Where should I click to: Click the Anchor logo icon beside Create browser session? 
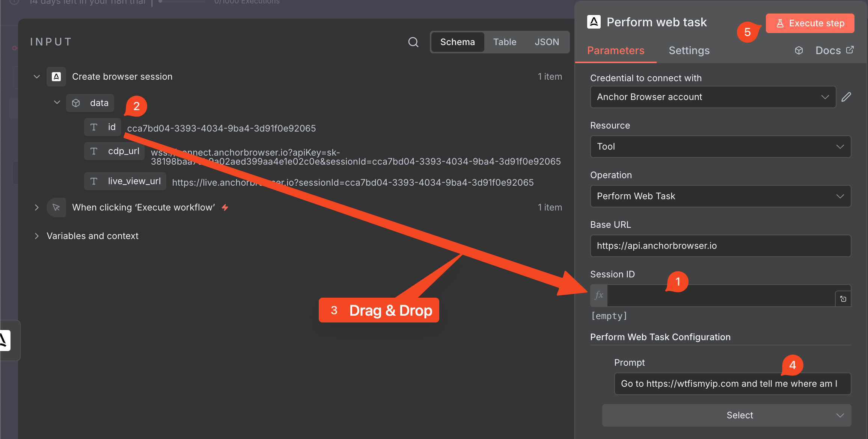pyautogui.click(x=56, y=77)
